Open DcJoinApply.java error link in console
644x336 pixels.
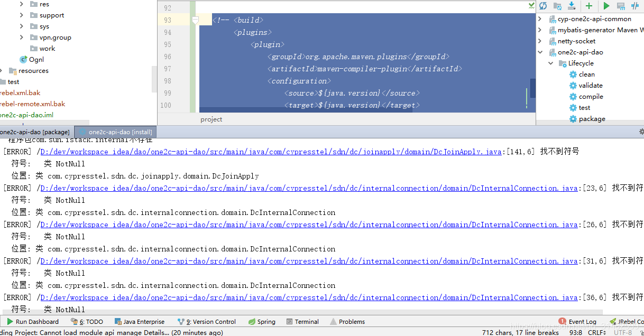point(271,152)
